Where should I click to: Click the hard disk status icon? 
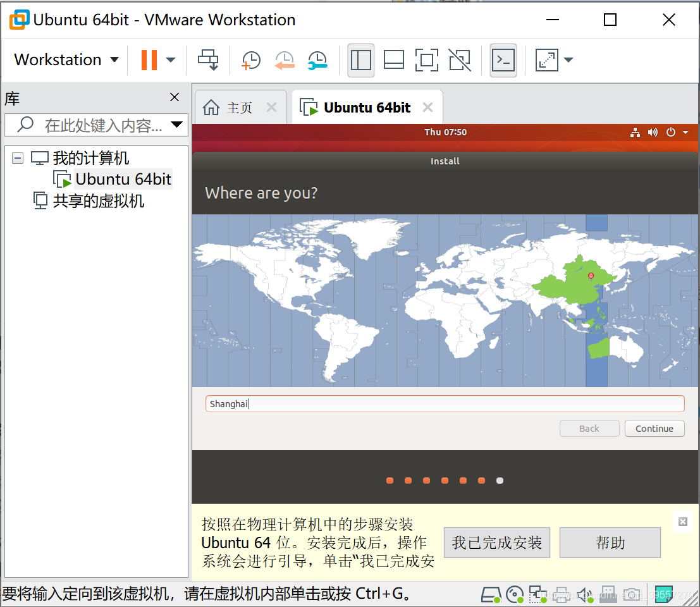point(491,595)
